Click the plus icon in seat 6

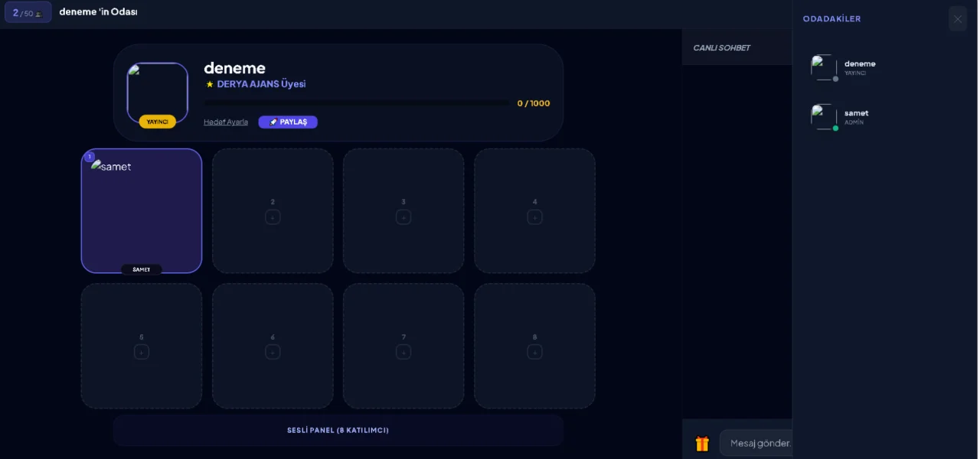(273, 352)
